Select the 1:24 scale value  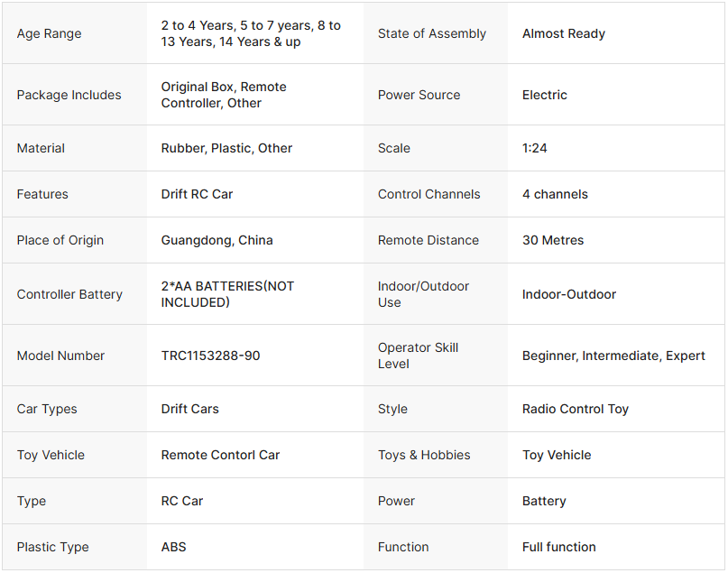point(535,148)
